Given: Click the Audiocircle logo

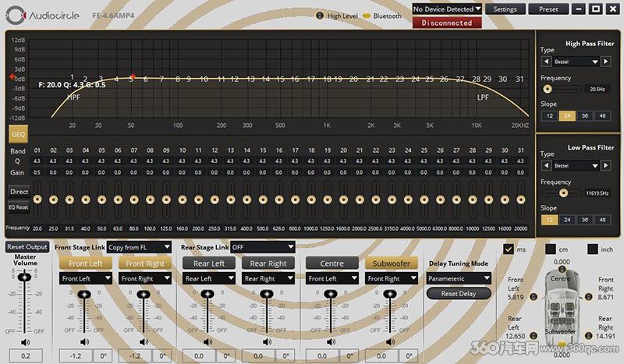Looking at the screenshot, I should click(43, 16).
